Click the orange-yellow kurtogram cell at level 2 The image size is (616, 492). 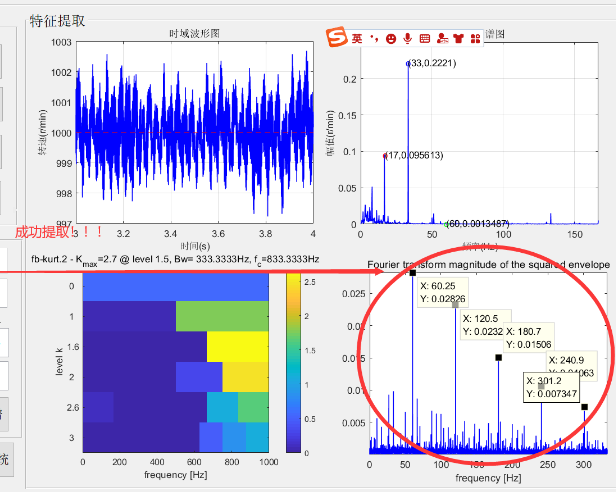[x=246, y=377]
